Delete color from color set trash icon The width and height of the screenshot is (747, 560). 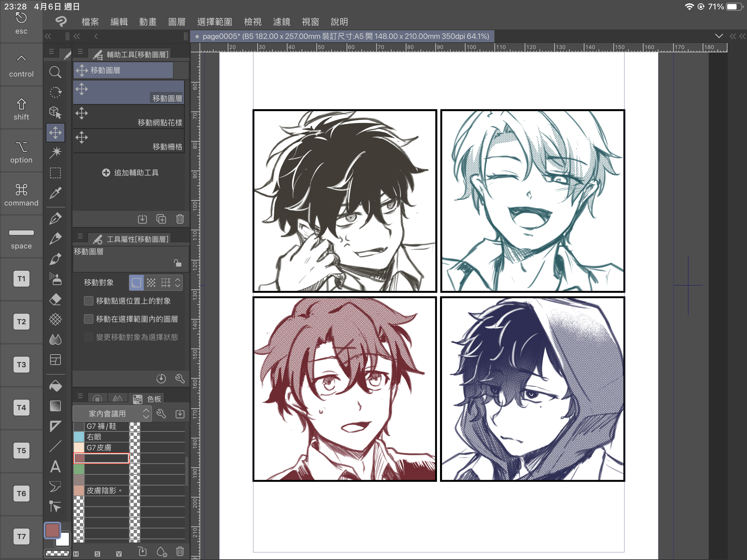[x=180, y=552]
